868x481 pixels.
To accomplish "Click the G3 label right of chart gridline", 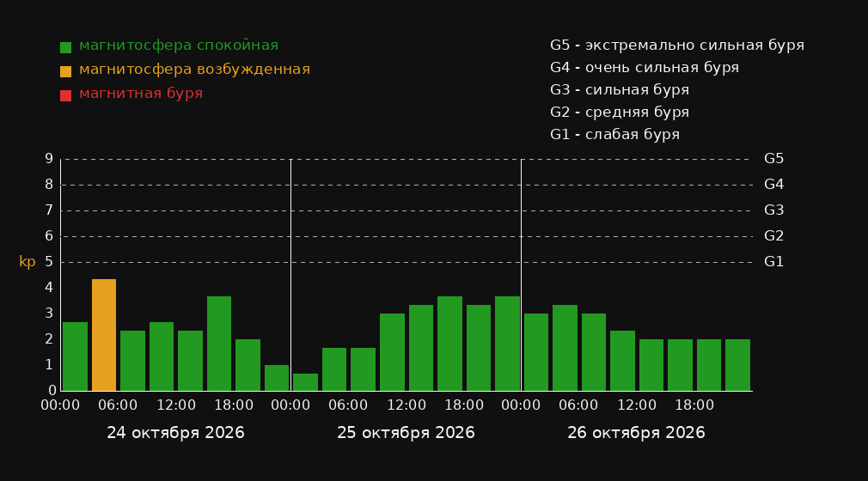I will (x=773, y=210).
